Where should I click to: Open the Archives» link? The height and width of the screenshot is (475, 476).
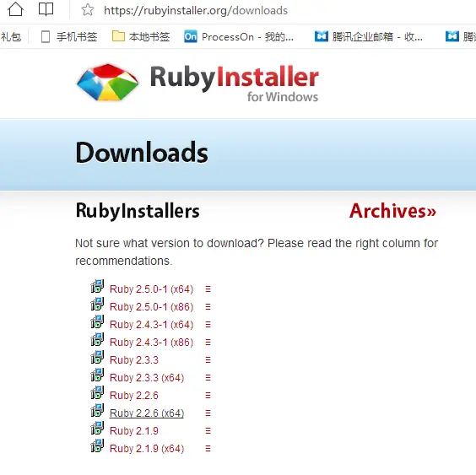(x=392, y=211)
